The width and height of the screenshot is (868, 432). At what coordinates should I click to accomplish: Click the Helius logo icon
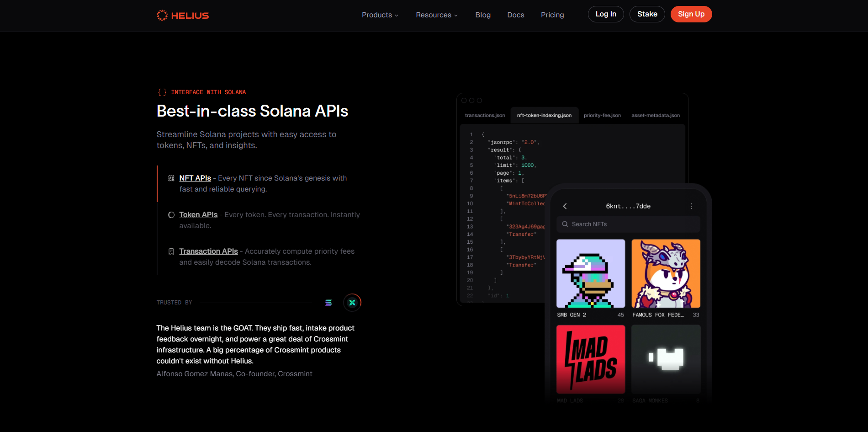tap(162, 14)
